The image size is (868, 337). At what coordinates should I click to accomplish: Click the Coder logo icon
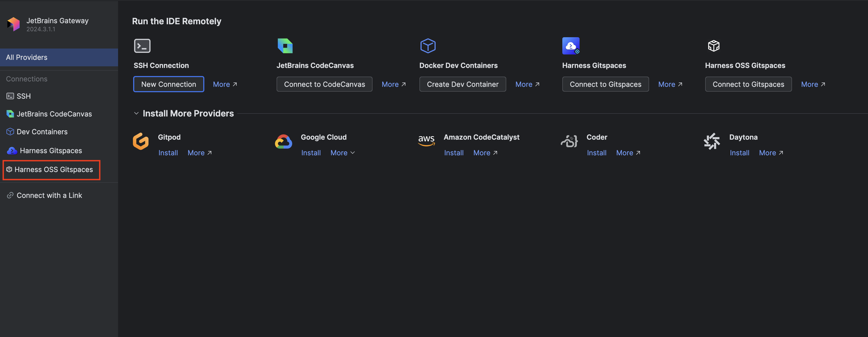pos(569,141)
